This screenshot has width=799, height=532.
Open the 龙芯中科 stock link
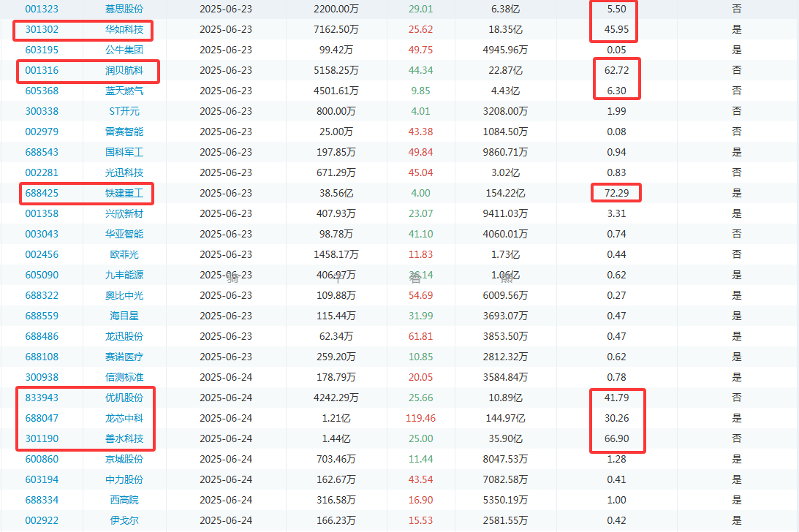coord(124,418)
